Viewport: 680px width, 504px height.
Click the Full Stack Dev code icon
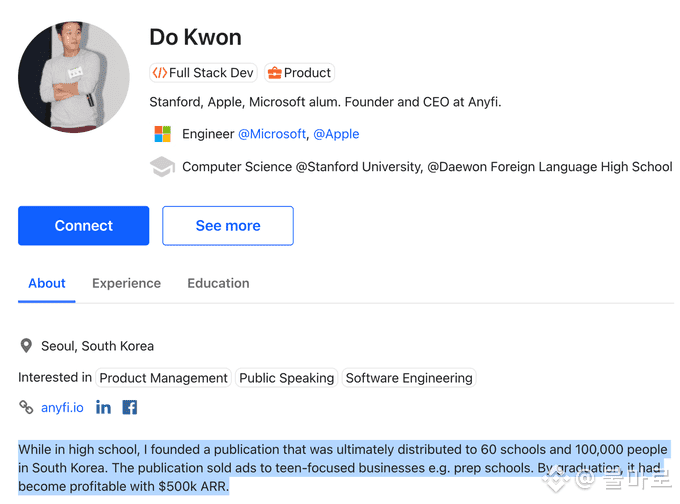pyautogui.click(x=159, y=73)
